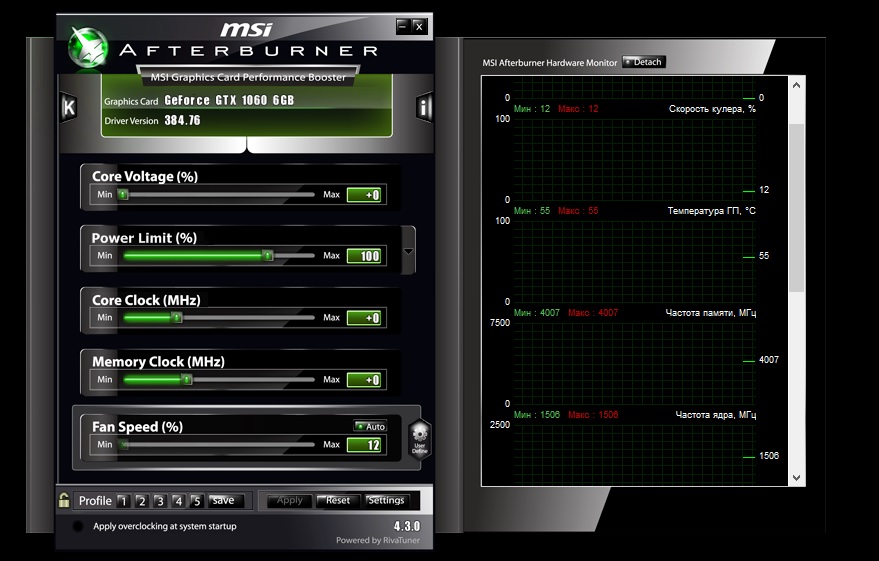
Task: Click the Core Clock value field
Action: 364,318
